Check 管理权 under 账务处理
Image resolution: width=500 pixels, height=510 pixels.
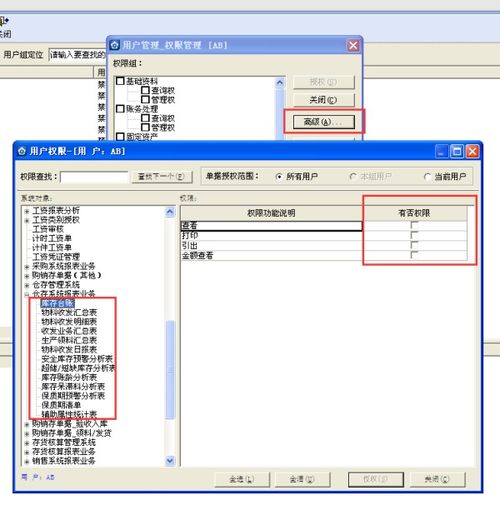145,127
